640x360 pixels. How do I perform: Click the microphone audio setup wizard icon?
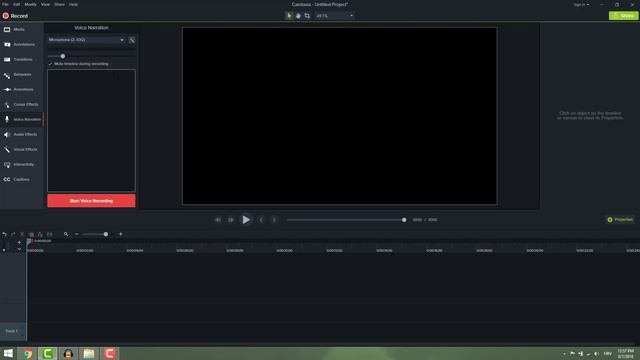[132, 40]
